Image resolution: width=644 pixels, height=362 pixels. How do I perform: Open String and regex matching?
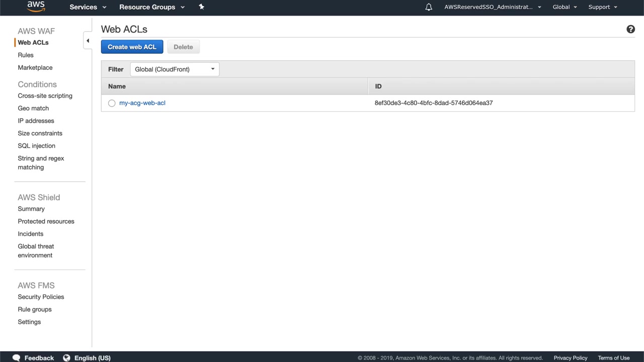click(41, 163)
